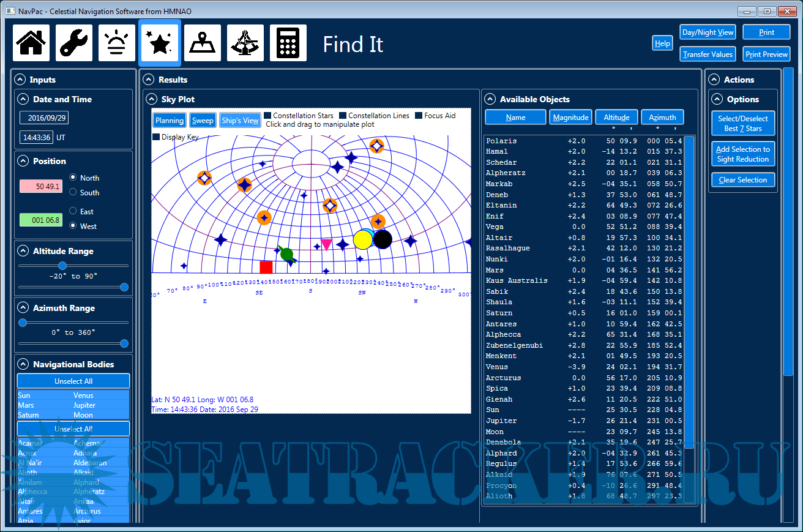The image size is (803, 532).
Task: Click the Altitude Range lower slider handle
Action: click(62, 266)
